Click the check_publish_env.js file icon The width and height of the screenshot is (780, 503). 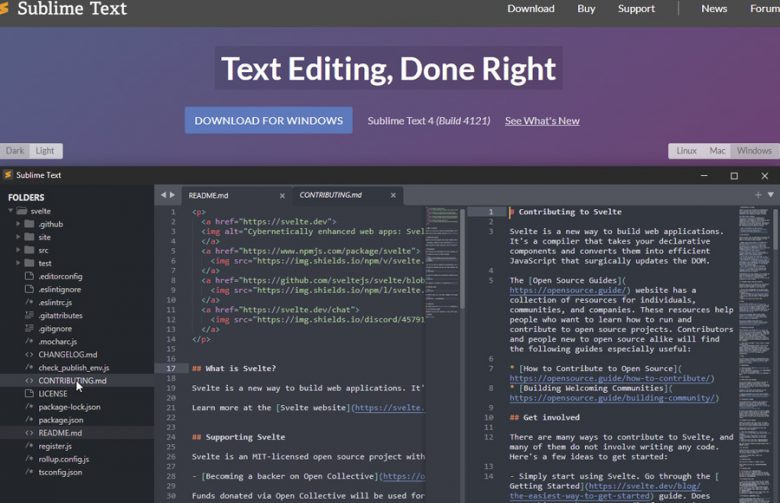tap(29, 367)
